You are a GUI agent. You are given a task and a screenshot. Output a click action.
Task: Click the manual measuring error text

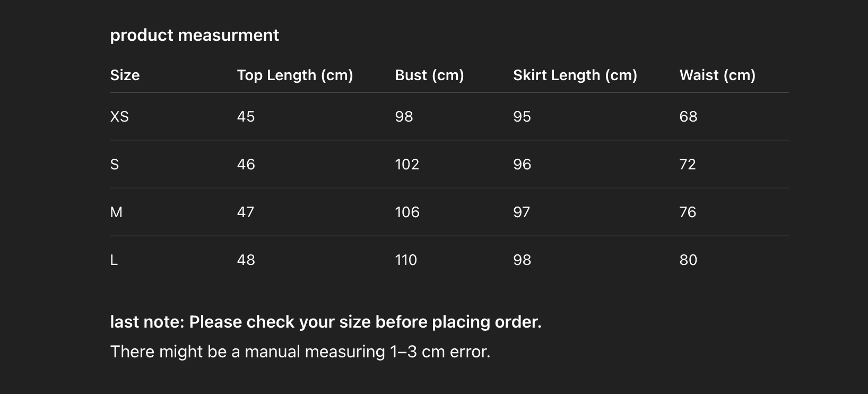300,352
